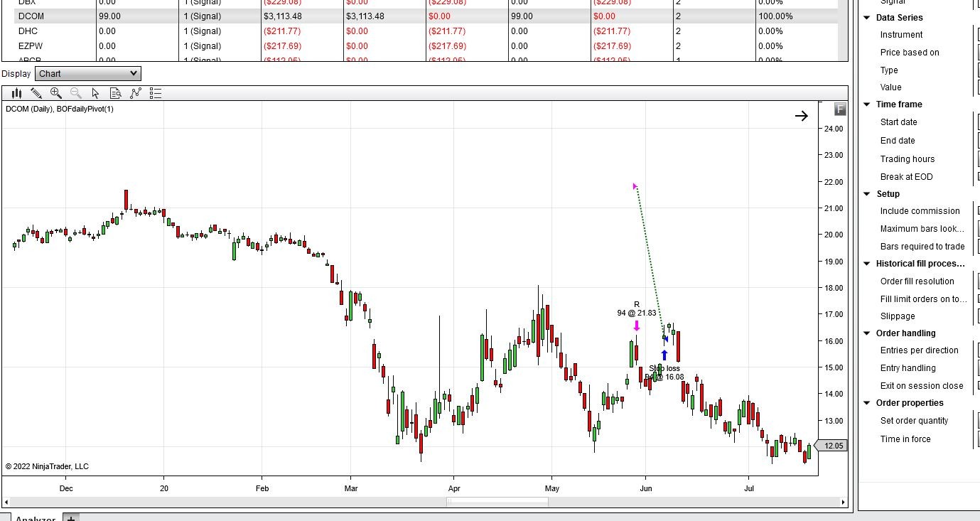Select the Include commission property

920,211
